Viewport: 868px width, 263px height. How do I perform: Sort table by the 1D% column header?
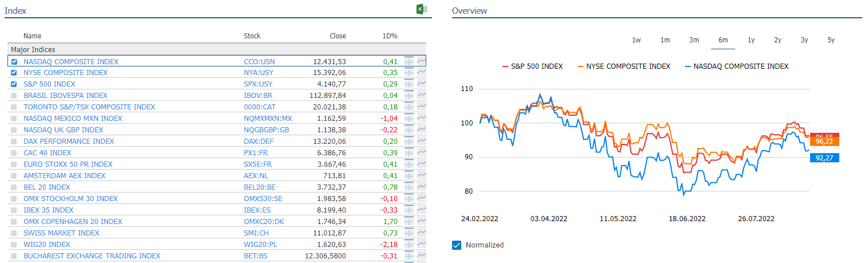pyautogui.click(x=390, y=36)
